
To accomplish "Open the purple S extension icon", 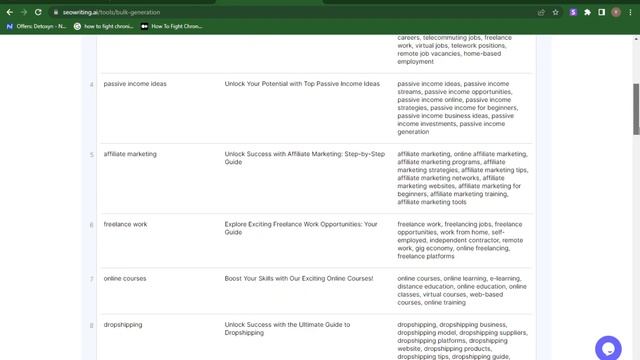I will click(x=573, y=12).
